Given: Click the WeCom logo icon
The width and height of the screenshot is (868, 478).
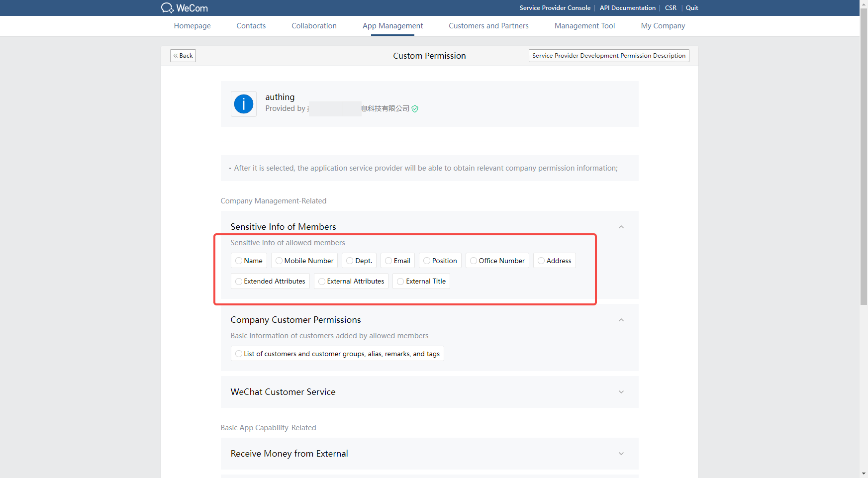Looking at the screenshot, I should [x=167, y=8].
